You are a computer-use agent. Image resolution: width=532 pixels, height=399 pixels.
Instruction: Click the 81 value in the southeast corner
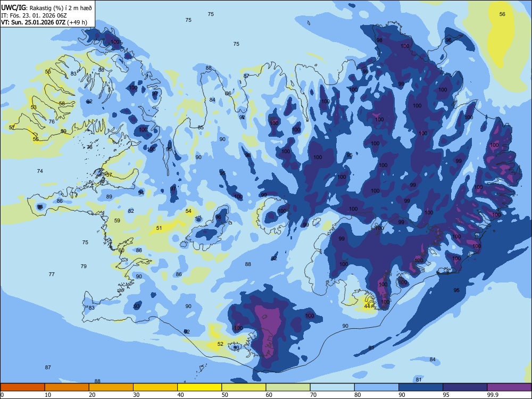418,380
